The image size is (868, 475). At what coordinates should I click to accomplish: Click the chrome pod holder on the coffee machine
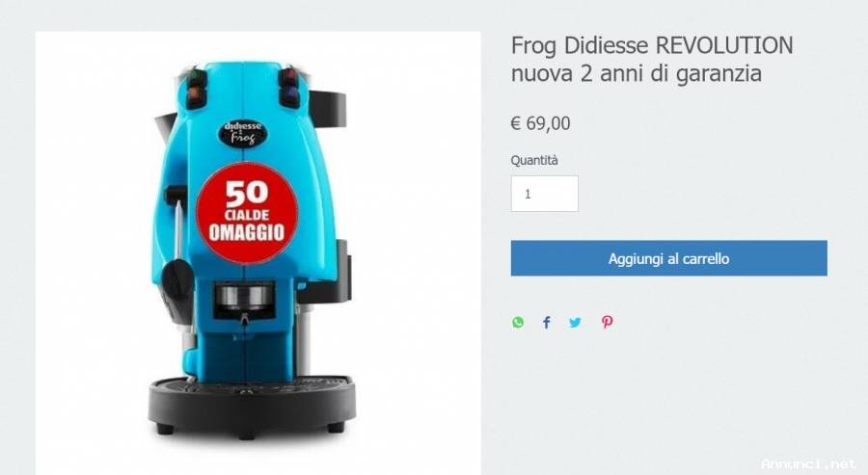pos(244,296)
